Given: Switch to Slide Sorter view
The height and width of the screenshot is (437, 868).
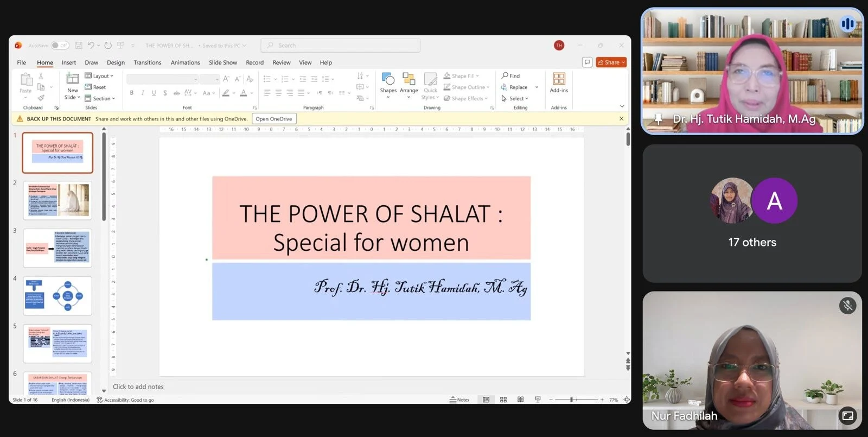Looking at the screenshot, I should pos(503,400).
